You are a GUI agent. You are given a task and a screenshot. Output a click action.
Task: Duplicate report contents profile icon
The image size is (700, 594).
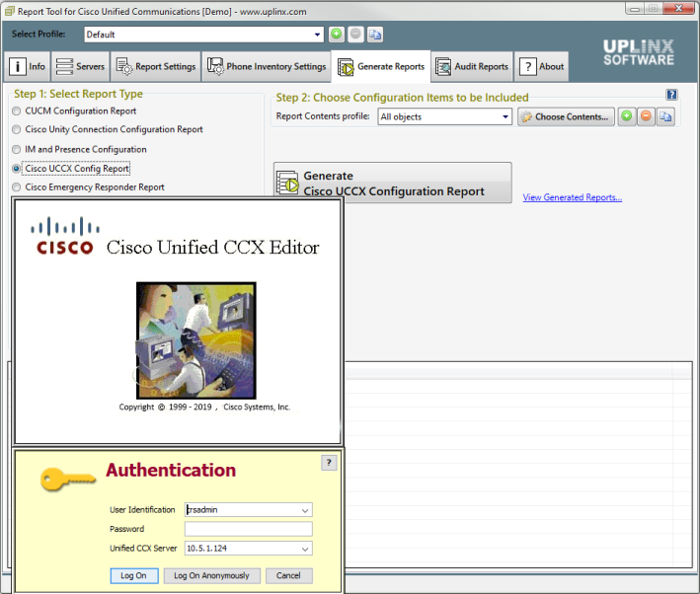click(x=665, y=116)
